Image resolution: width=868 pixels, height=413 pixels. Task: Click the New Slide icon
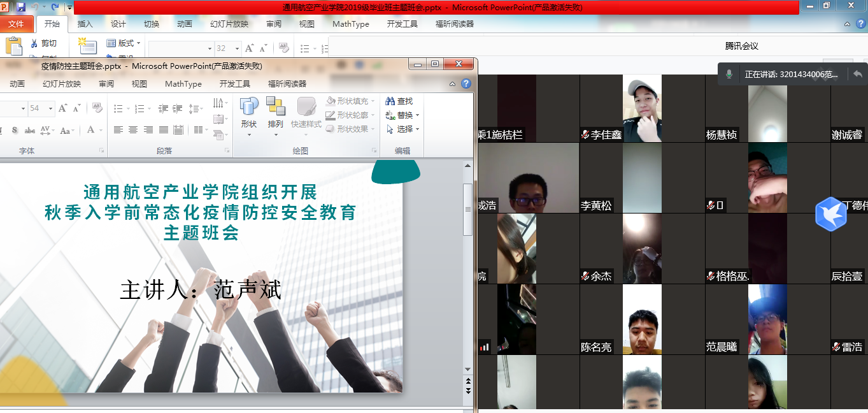pyautogui.click(x=87, y=46)
